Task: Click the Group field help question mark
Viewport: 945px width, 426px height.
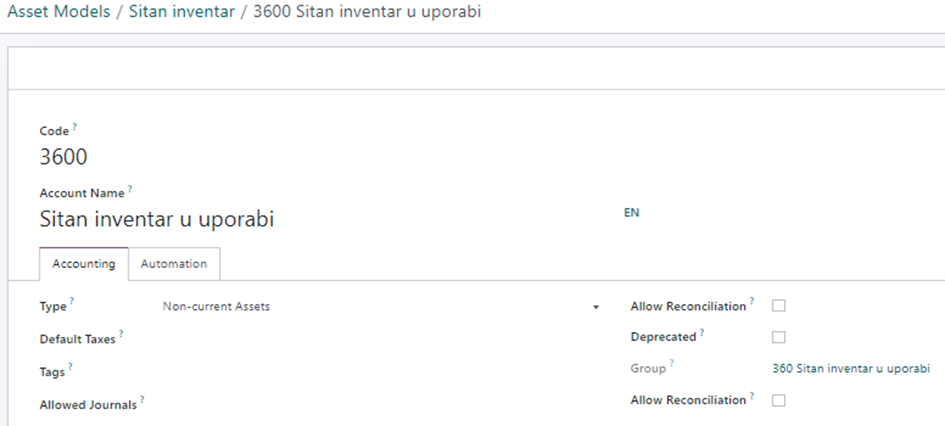Action: tap(672, 365)
